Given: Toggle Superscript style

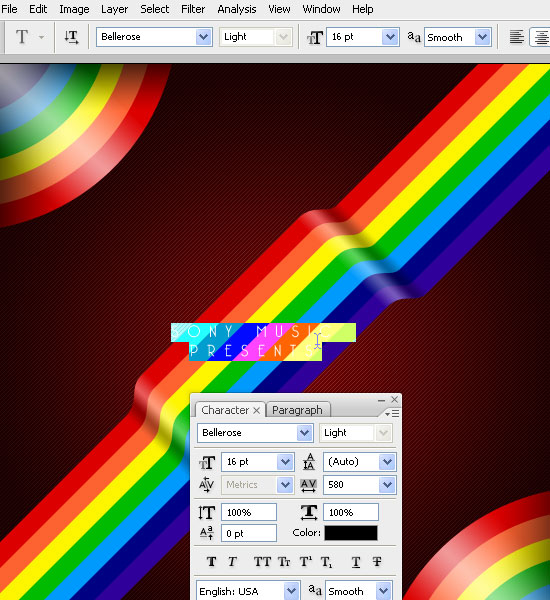Looking at the screenshot, I should 305,562.
